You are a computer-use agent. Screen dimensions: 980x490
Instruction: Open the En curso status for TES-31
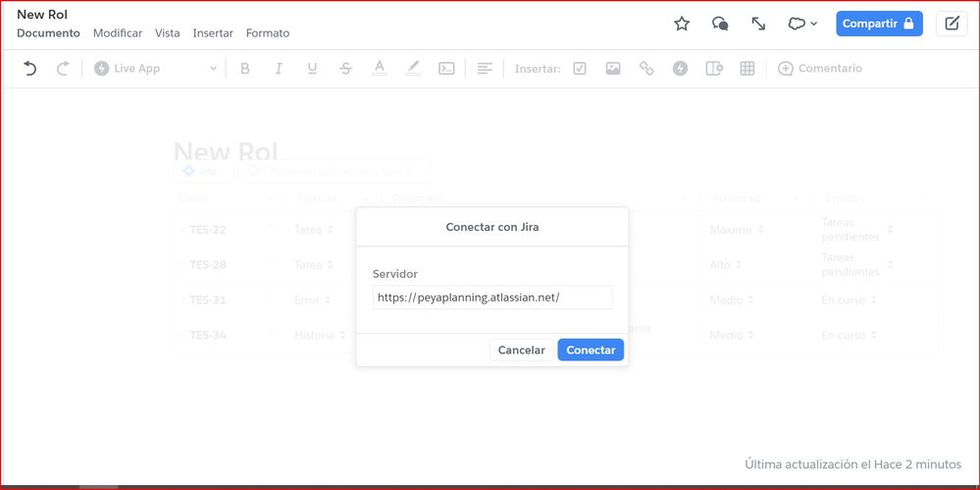click(x=850, y=299)
